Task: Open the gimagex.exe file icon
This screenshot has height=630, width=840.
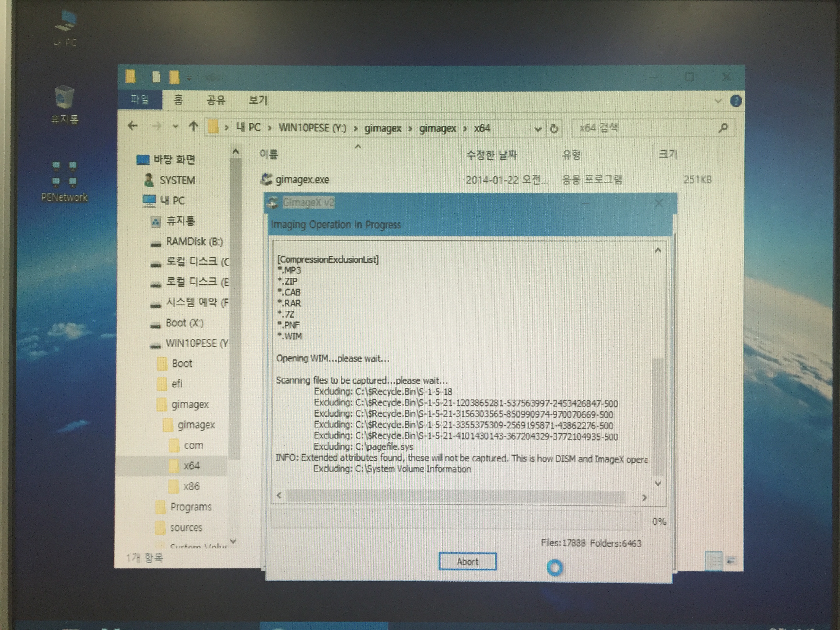Action: pos(266,179)
